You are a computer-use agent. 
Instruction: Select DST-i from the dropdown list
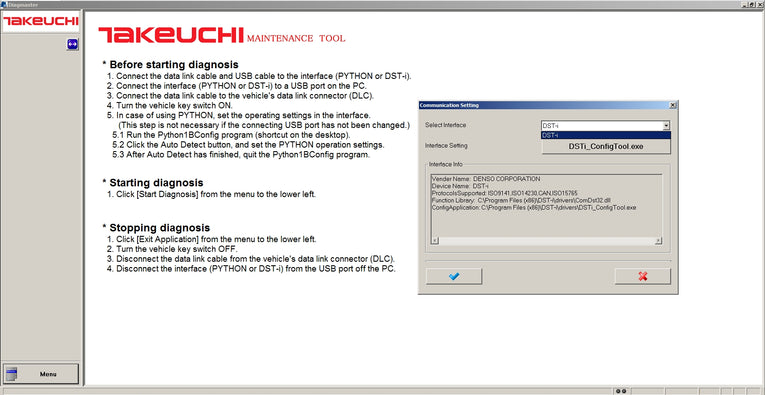(606, 135)
